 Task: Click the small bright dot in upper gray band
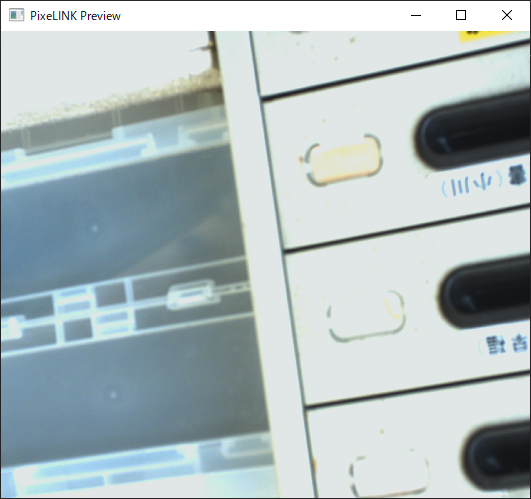95,228
